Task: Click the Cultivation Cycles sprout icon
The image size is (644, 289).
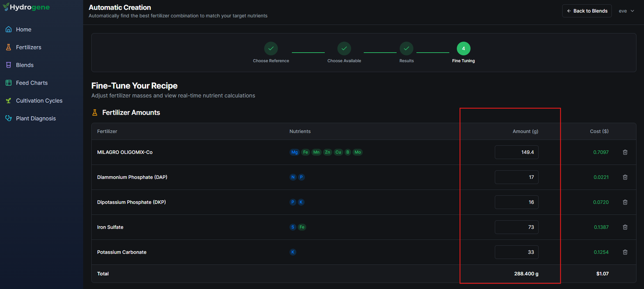Action: (x=8, y=100)
